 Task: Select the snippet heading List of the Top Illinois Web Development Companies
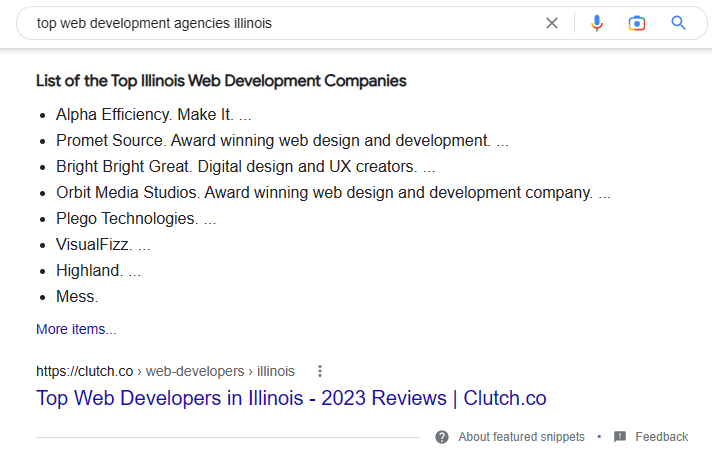(x=221, y=81)
